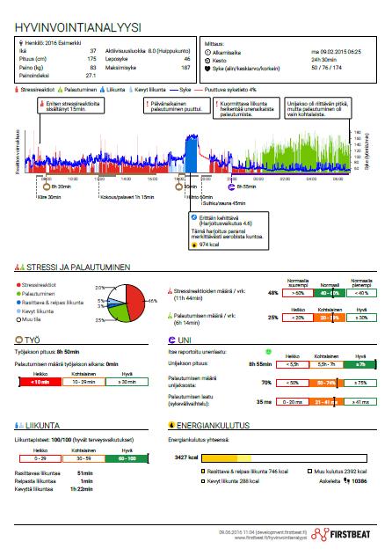Image resolution: width=392 pixels, height=556 pixels.
Task: Click the 'Työjakson pituus: 8h 50min' line
Action: coord(47,352)
